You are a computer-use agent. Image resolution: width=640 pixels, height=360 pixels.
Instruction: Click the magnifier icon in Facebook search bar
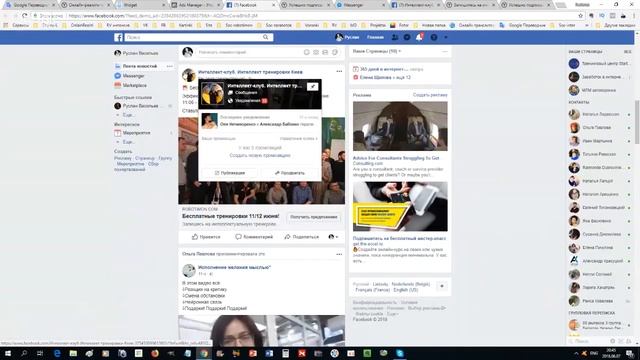coord(266,37)
